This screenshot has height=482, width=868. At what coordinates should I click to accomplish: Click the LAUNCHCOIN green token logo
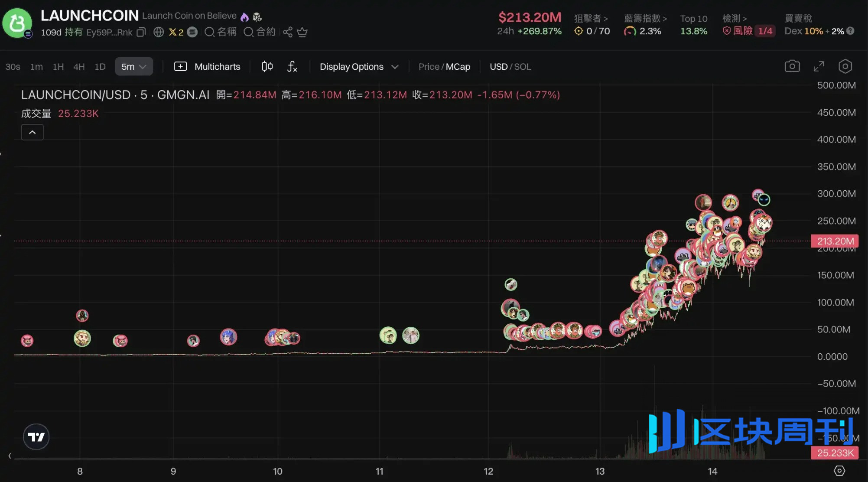[17, 23]
